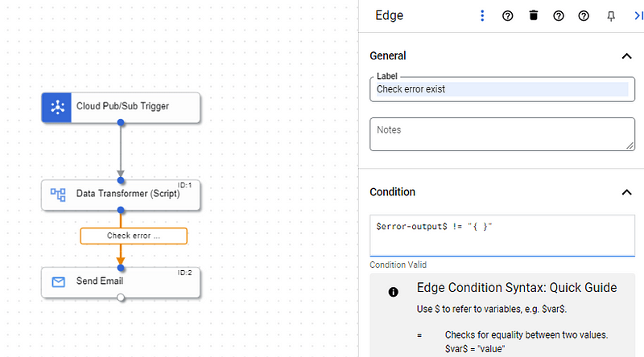
Task: Click into the Notes text area
Action: (502, 133)
